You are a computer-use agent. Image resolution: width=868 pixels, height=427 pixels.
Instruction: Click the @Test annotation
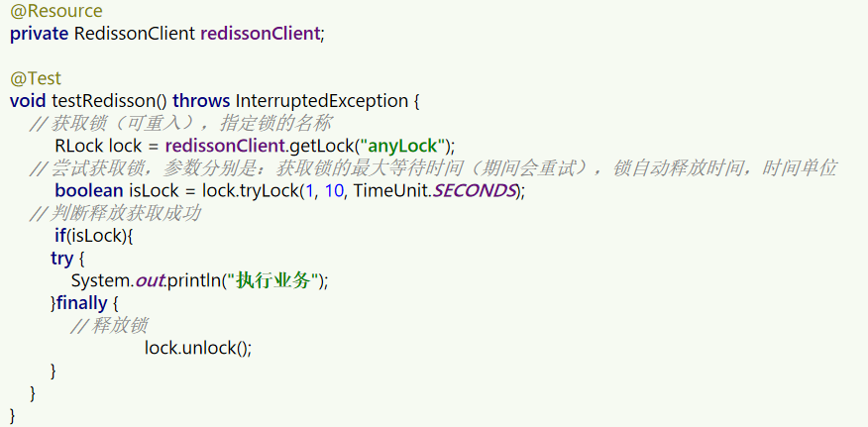(x=36, y=78)
